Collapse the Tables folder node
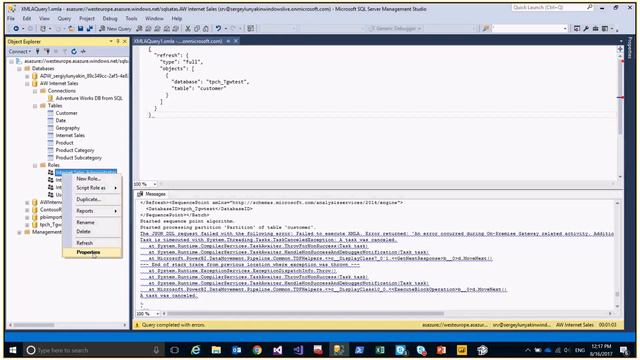The height and width of the screenshot is (360, 640). (35, 106)
